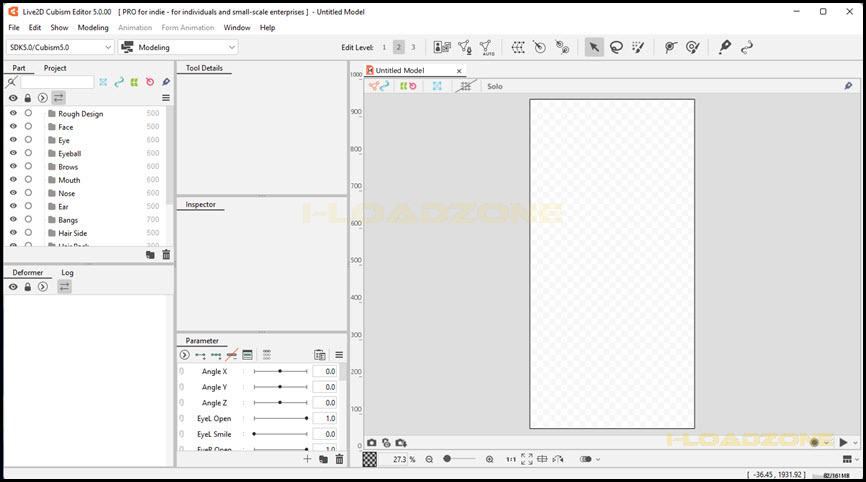
Task: Select the Arrow selection tool
Action: 594,47
